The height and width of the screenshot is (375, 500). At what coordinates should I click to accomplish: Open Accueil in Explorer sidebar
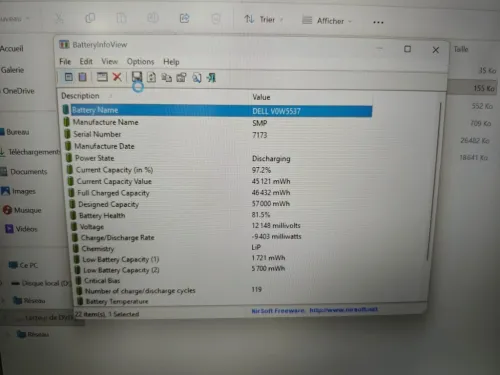pos(12,49)
